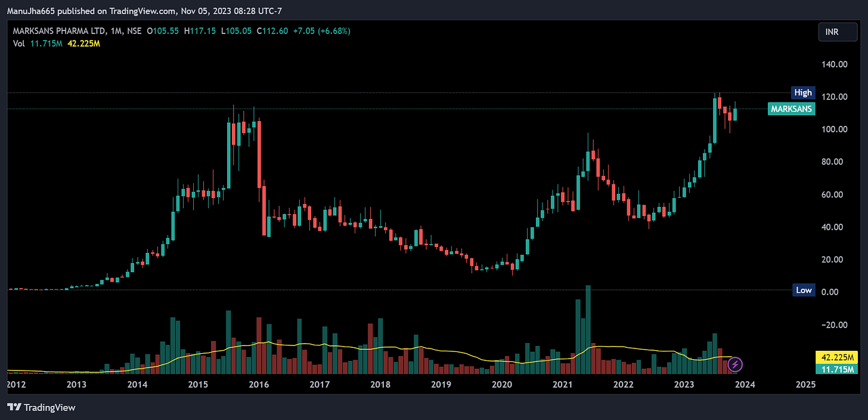Click the Low price label
Image resolution: width=868 pixels, height=420 pixels.
point(803,290)
